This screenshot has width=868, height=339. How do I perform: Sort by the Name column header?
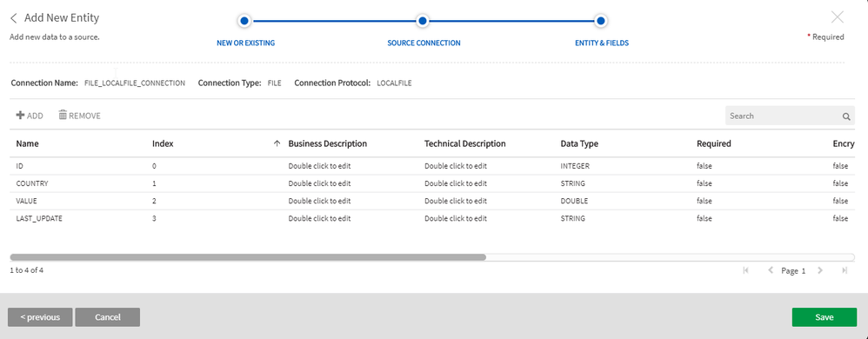(x=27, y=143)
